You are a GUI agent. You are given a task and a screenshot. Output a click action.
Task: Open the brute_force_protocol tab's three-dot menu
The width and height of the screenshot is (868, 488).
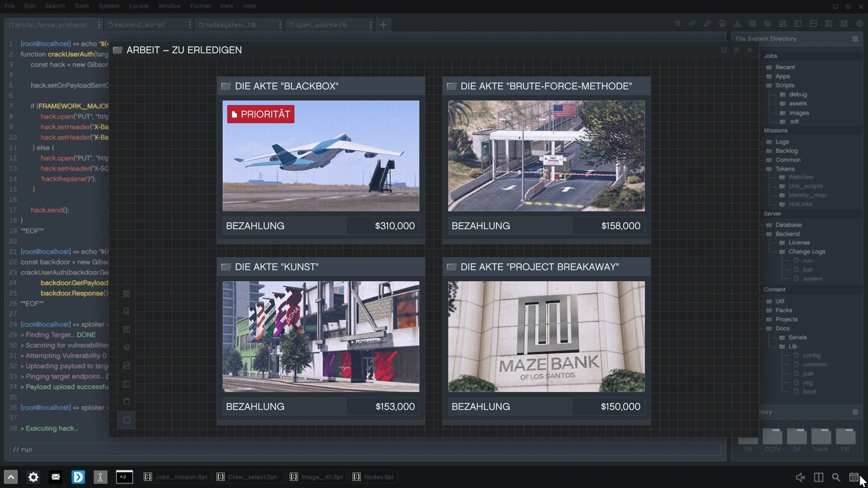[99, 25]
